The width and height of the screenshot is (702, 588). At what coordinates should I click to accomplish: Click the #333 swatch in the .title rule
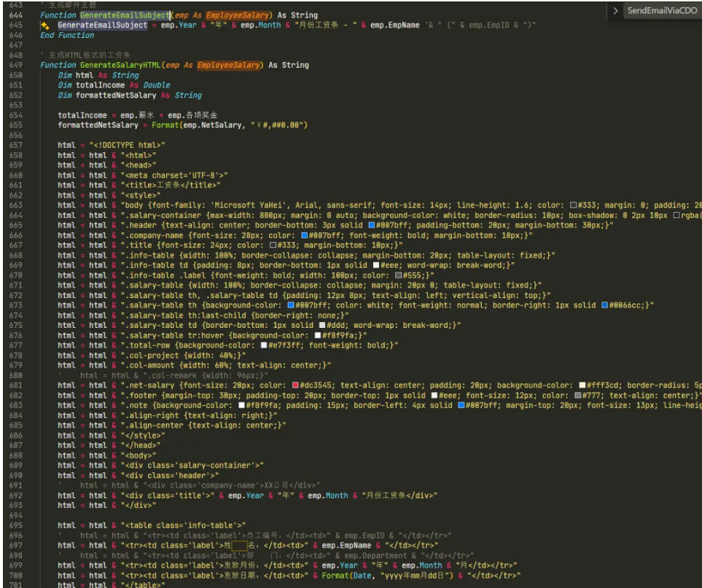coord(273,246)
